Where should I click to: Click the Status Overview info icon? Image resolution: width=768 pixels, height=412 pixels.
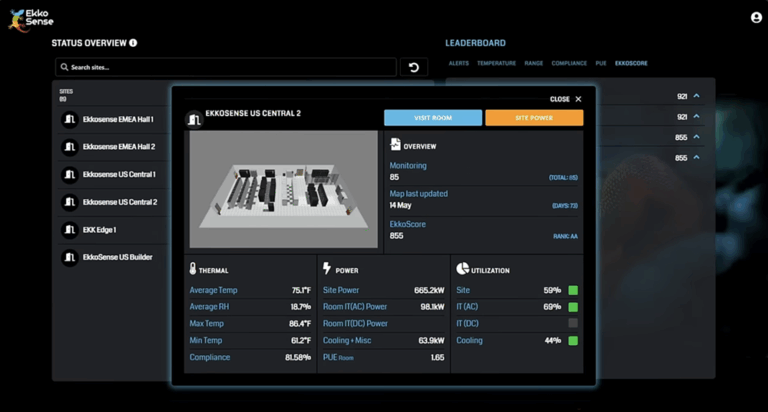133,43
